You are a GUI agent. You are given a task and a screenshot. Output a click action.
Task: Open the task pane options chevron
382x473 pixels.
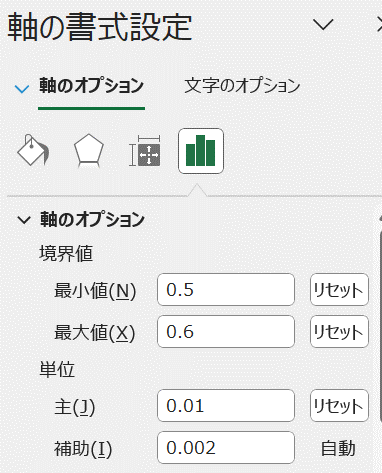tap(323, 25)
